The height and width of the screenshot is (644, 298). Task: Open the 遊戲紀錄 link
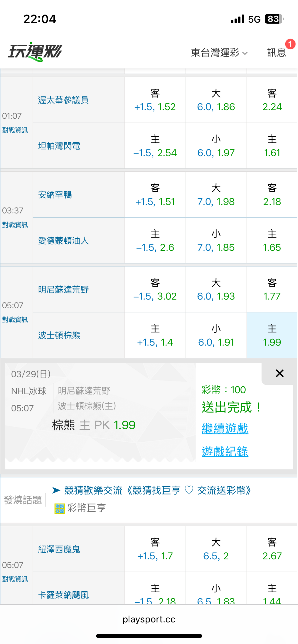pyautogui.click(x=225, y=452)
